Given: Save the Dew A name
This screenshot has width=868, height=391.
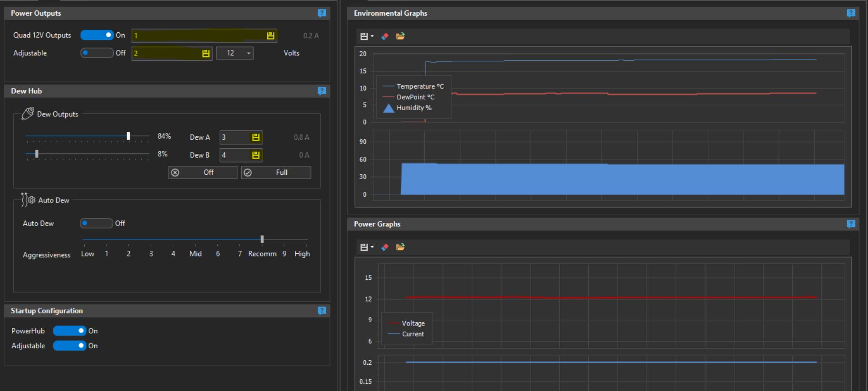Looking at the screenshot, I should 255,137.
